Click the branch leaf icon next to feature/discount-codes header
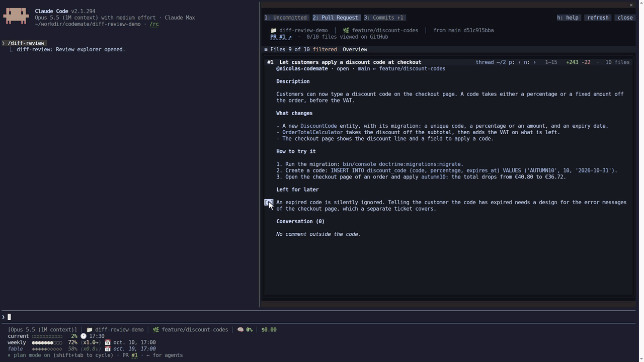This screenshot has width=644, height=362. click(346, 30)
